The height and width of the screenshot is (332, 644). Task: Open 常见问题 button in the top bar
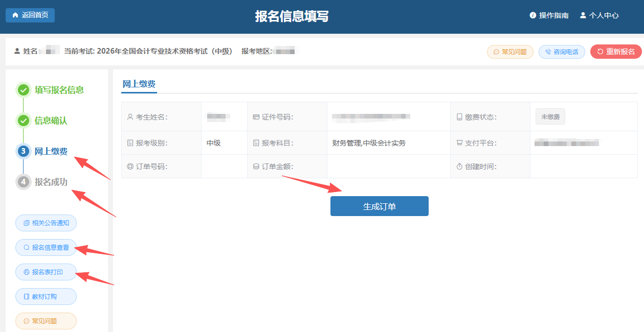click(510, 52)
